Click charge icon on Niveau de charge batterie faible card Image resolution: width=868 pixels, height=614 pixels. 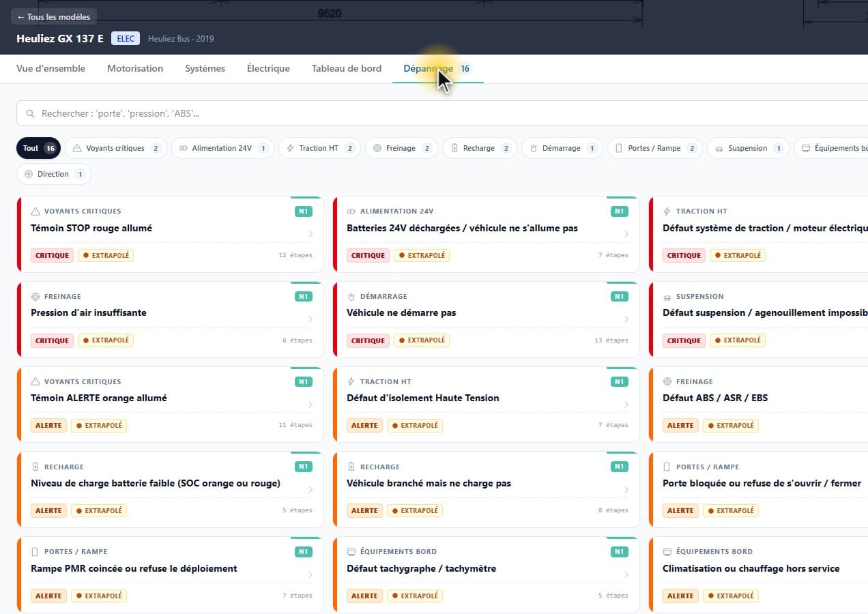point(35,467)
